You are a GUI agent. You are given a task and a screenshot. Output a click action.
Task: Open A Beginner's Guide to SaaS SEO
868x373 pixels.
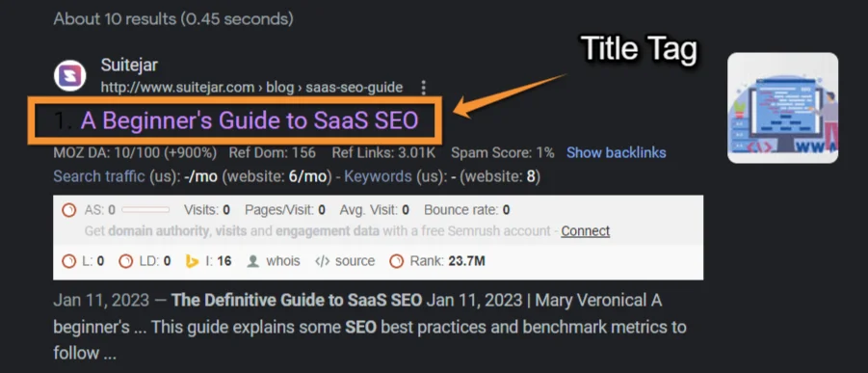pyautogui.click(x=250, y=120)
